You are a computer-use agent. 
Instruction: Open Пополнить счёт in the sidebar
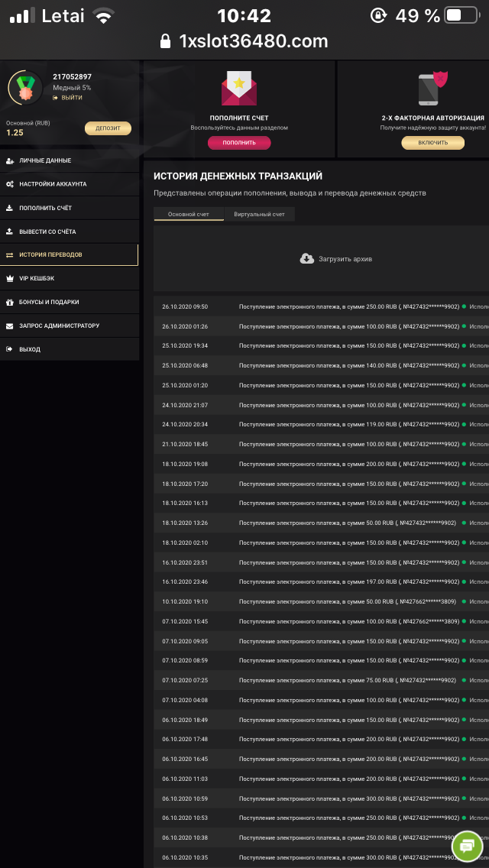[x=45, y=208]
